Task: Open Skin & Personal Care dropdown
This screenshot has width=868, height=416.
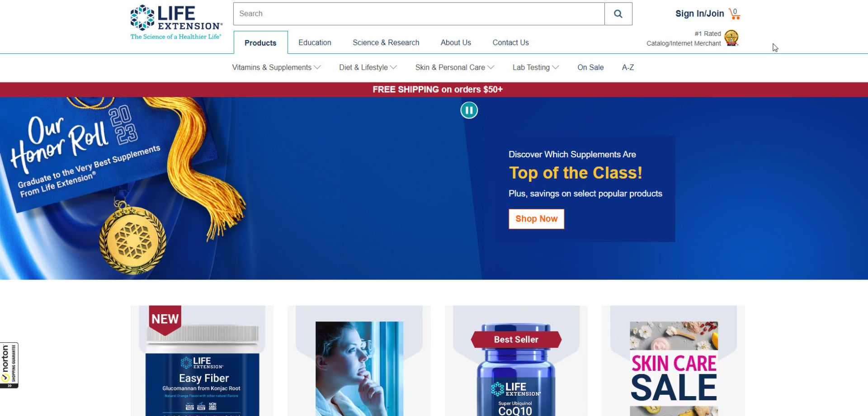Action: pyautogui.click(x=455, y=67)
